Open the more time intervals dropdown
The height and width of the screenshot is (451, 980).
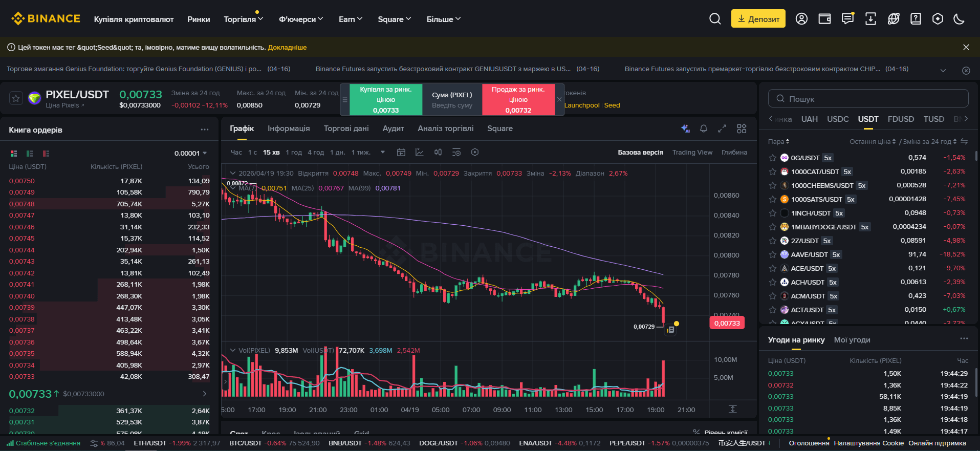[x=383, y=152]
